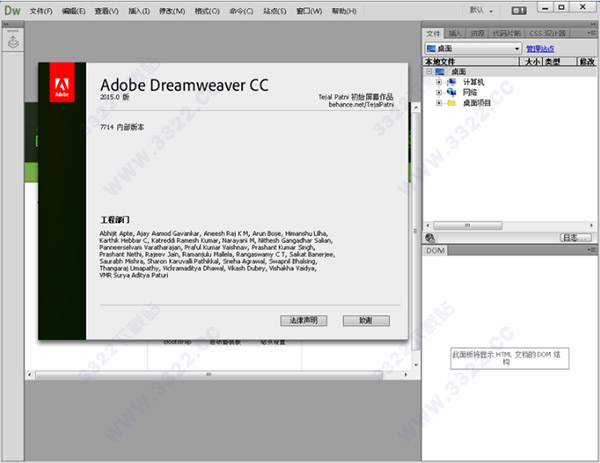
Task: Open the 修改(M) menu
Action: pos(172,11)
